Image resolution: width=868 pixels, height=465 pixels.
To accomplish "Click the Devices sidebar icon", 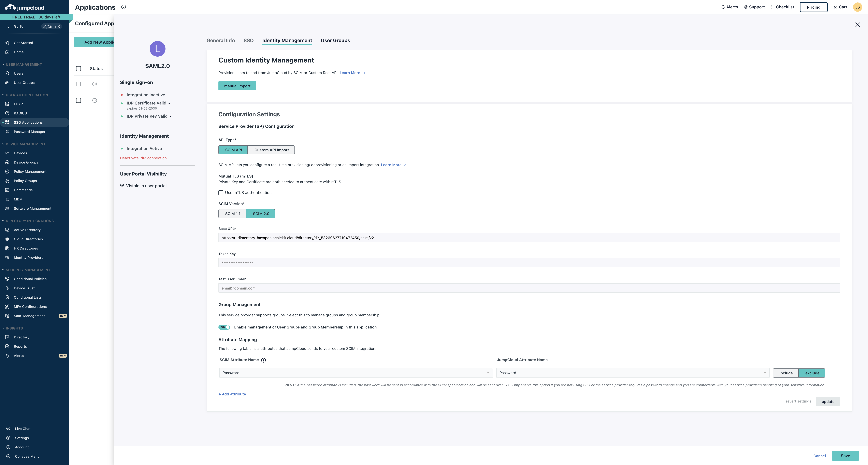I will click(7, 153).
